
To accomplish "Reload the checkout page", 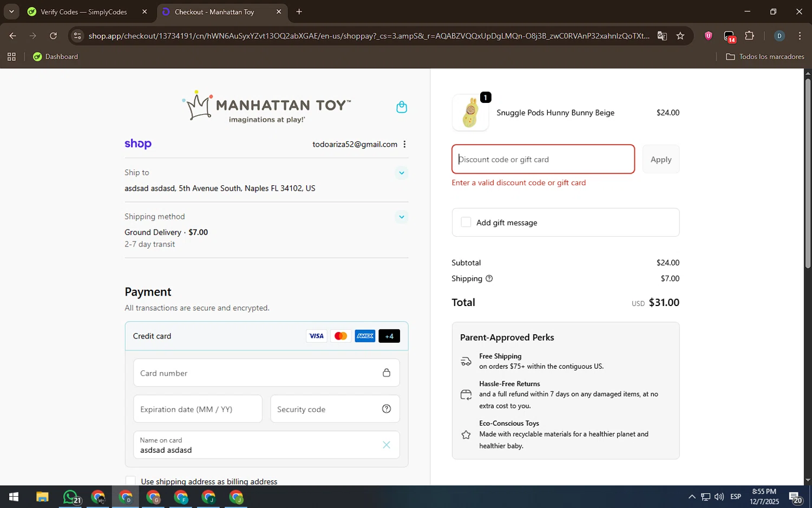I will (53, 36).
